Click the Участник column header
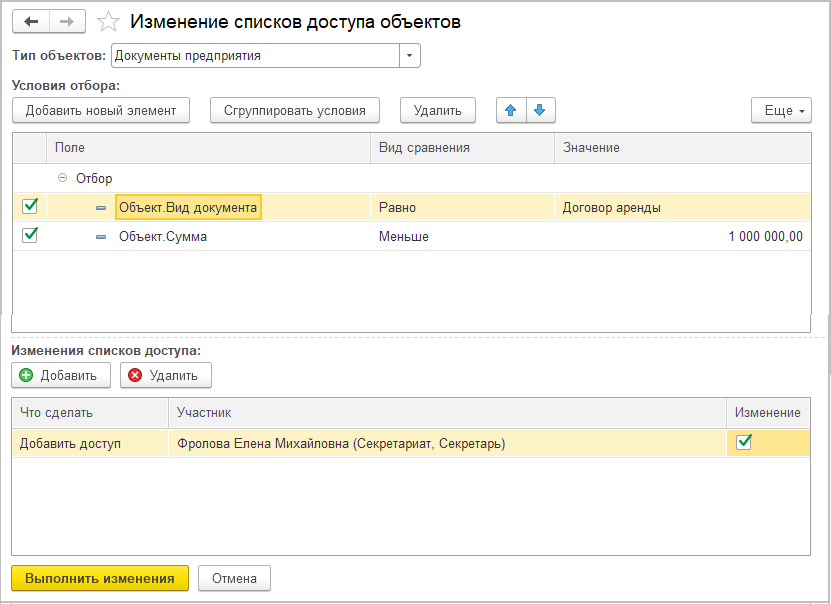 click(204, 412)
